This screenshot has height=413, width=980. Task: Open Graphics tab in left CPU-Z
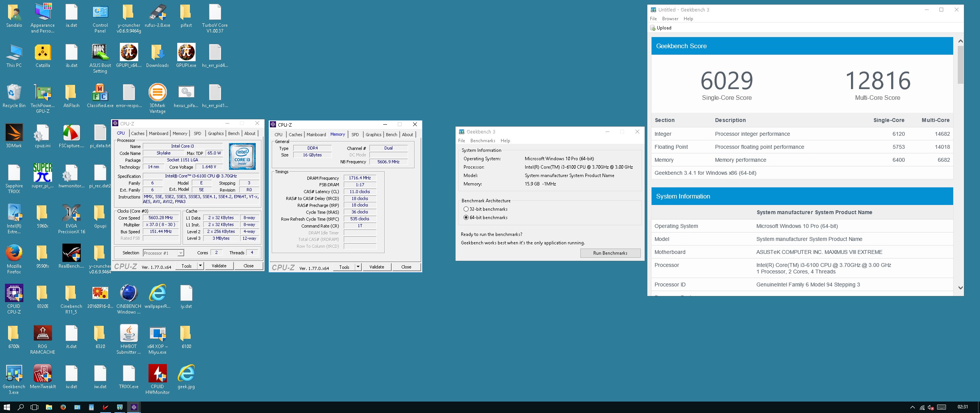pos(216,133)
